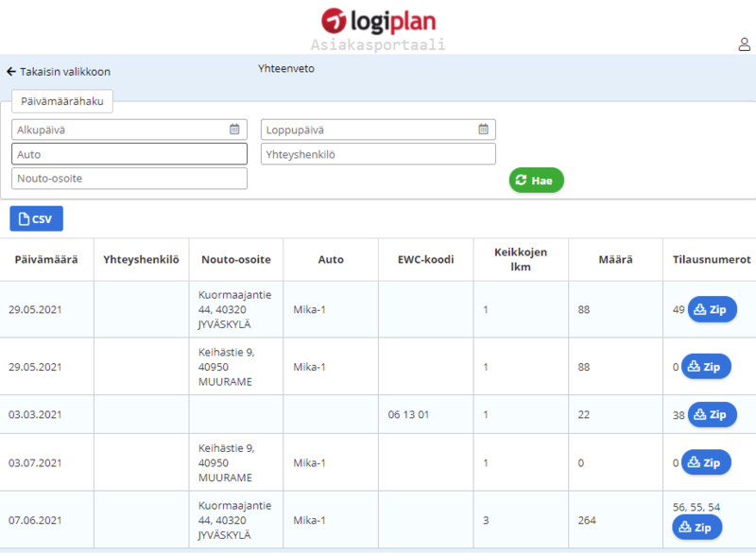Click the Tilausnumerot column header
Screen dimensions: 756x556
(x=712, y=259)
